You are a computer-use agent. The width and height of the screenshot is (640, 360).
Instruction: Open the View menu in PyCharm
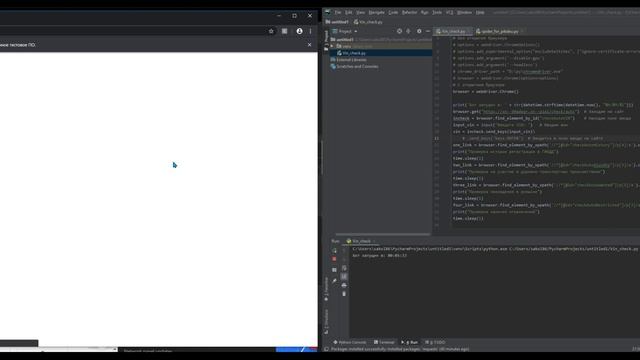point(360,13)
